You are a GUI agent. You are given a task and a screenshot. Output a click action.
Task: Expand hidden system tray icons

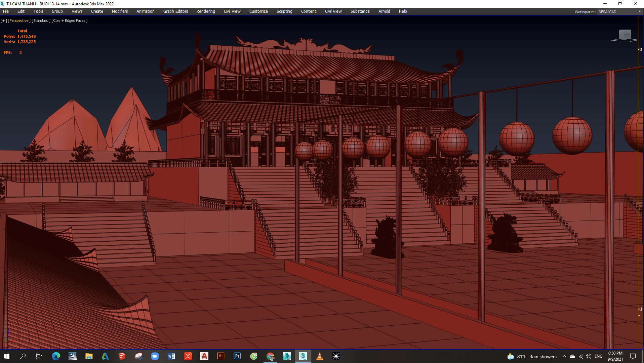coord(564,357)
